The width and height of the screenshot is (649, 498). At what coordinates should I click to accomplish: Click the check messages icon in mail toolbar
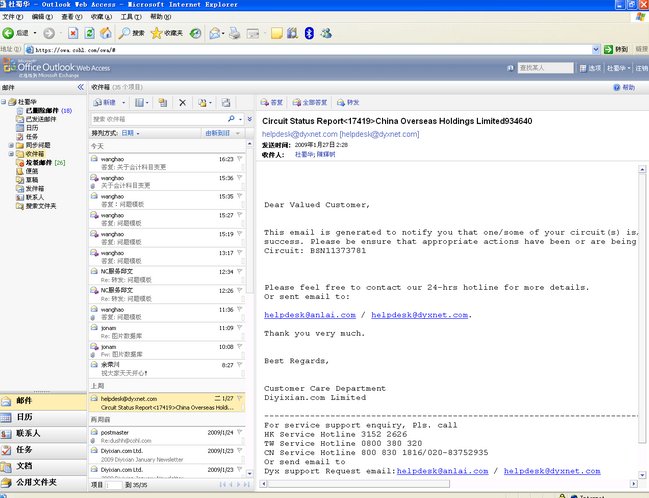[x=226, y=102]
